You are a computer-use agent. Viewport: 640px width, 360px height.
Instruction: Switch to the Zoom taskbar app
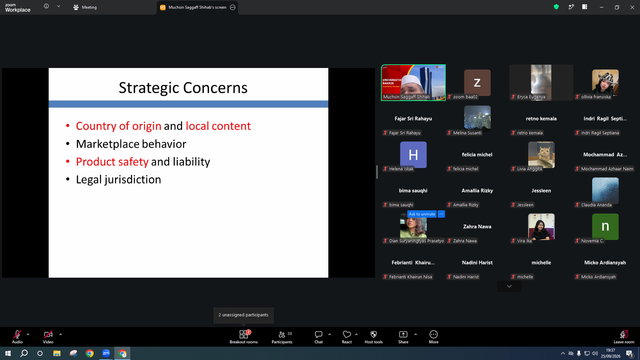(x=106, y=353)
